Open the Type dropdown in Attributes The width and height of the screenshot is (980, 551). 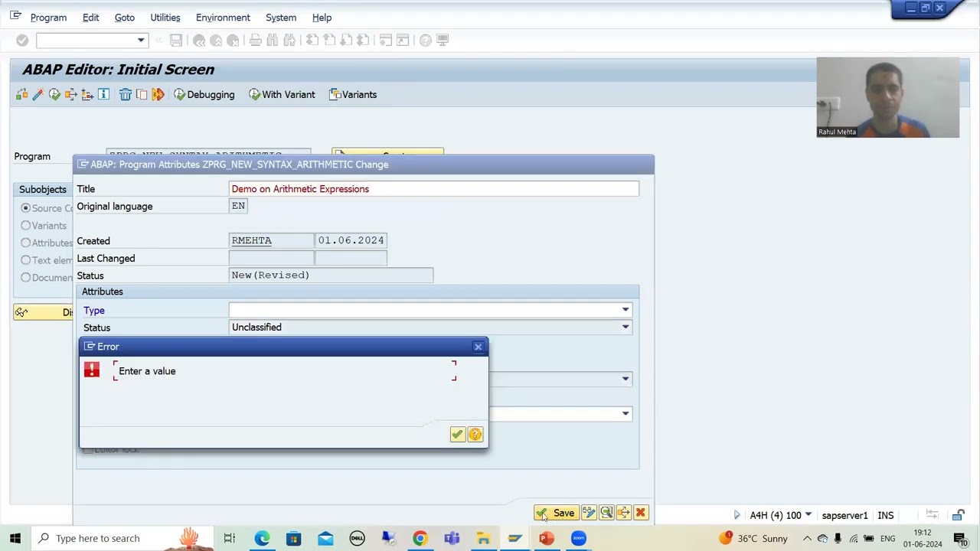[x=626, y=310]
